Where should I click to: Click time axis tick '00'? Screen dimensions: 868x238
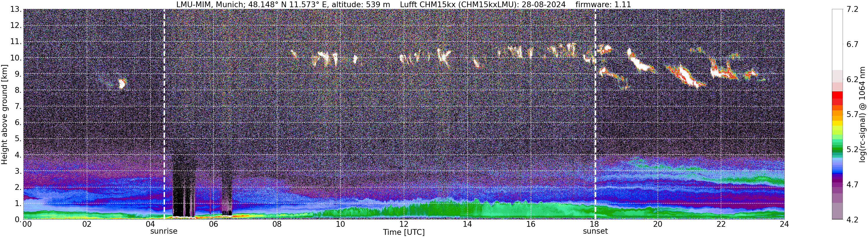27,224
